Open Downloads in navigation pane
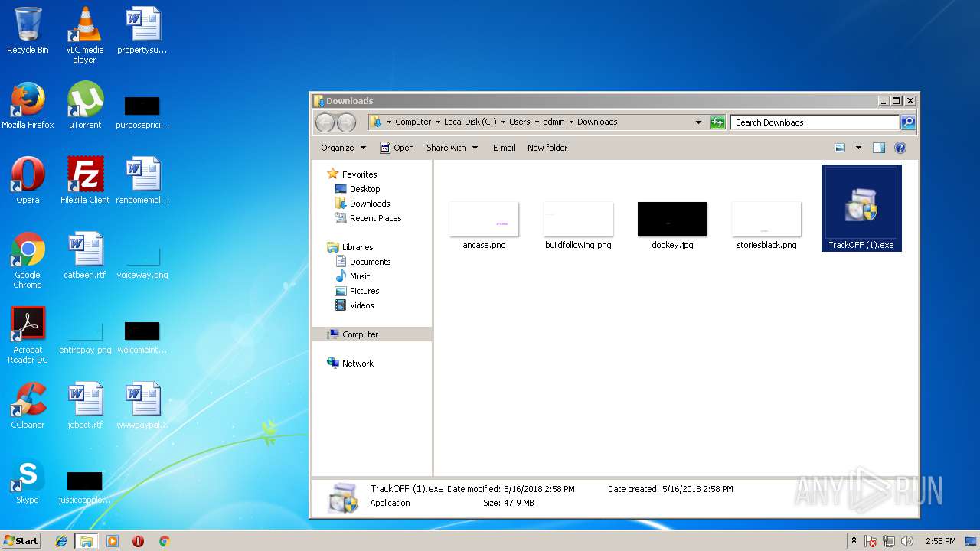 pyautogui.click(x=370, y=204)
